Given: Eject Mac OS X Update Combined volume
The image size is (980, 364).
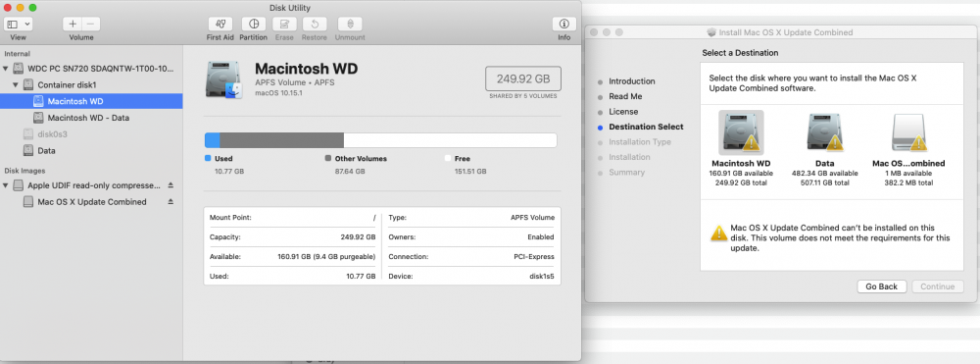Looking at the screenshot, I should pyautogui.click(x=171, y=202).
